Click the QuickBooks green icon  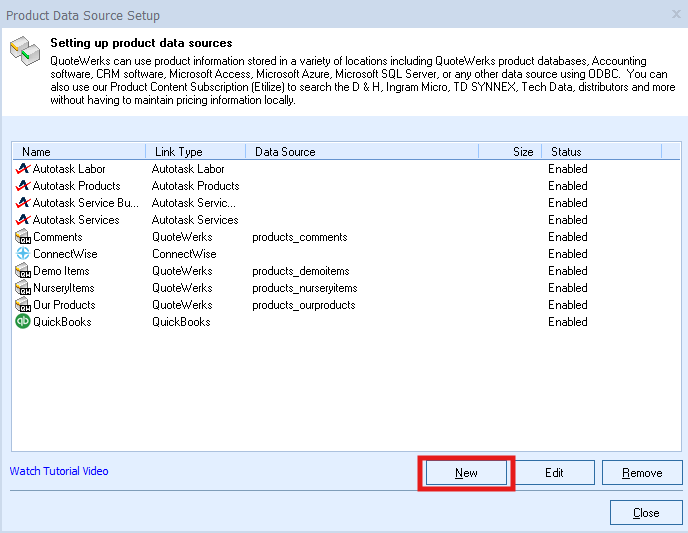[x=24, y=322]
